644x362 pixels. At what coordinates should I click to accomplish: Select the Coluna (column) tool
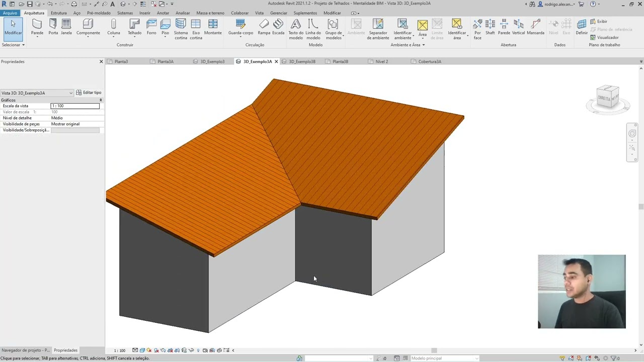click(x=114, y=27)
